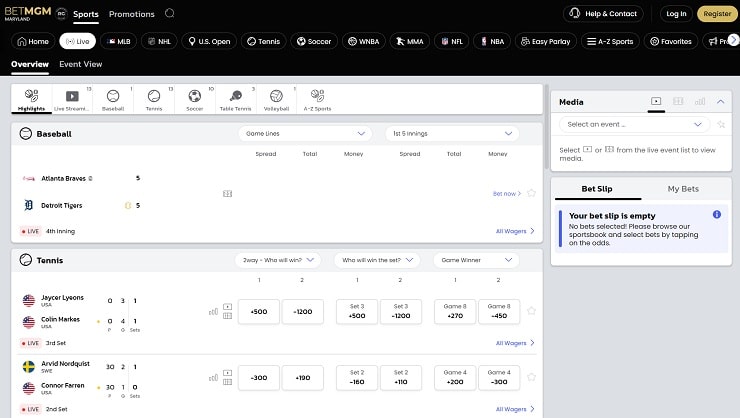Open Easy Parlay in sports navigation
Image resolution: width=740 pixels, height=418 pixels.
pyautogui.click(x=546, y=42)
